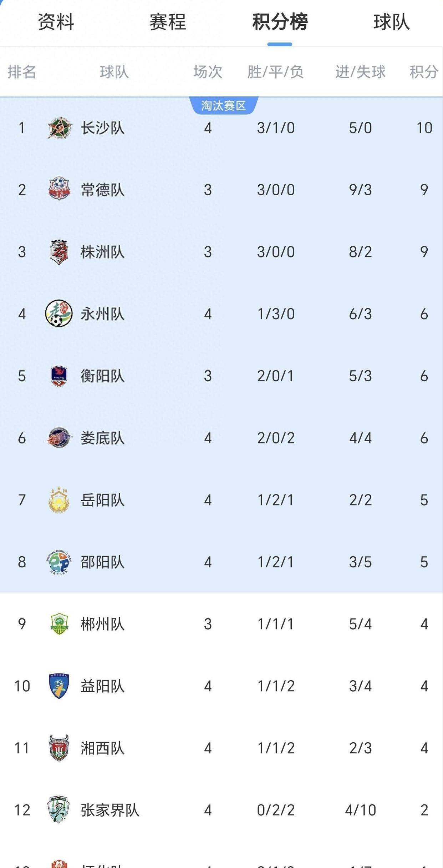This screenshot has height=868, width=443.
Task: Click the Shaoyang team (邵阳队) round logo
Action: (x=59, y=562)
